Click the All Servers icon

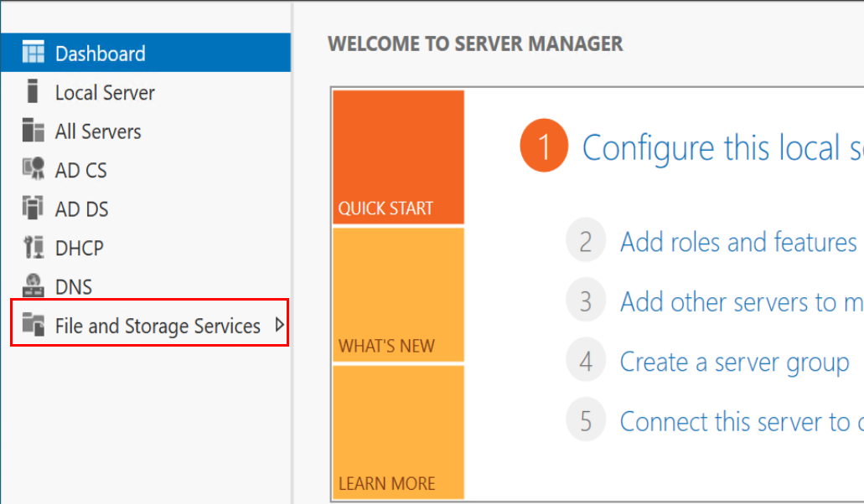click(33, 131)
